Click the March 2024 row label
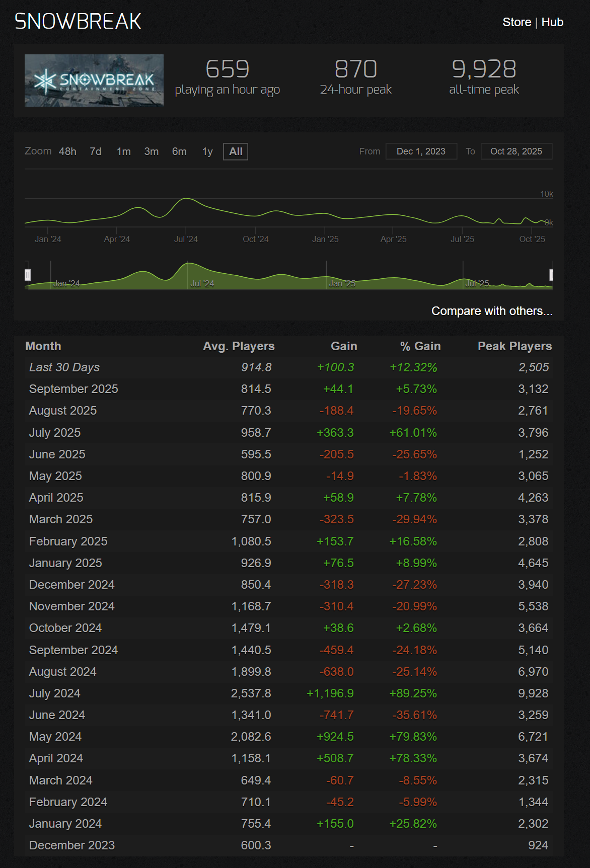Screen dimensions: 590x868 [61, 780]
